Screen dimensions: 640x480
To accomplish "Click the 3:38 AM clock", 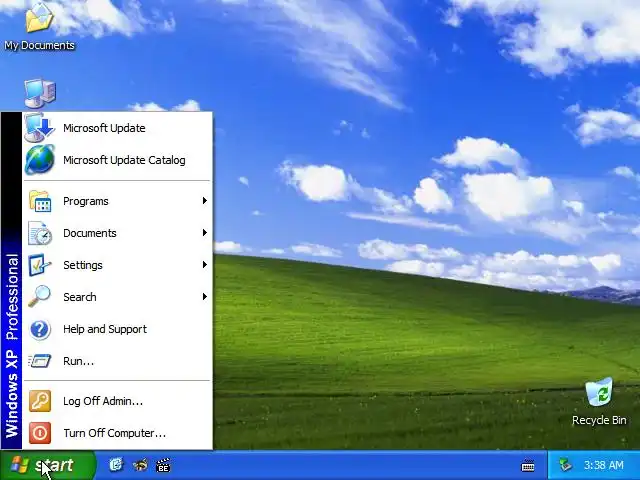I will pyautogui.click(x=603, y=465).
